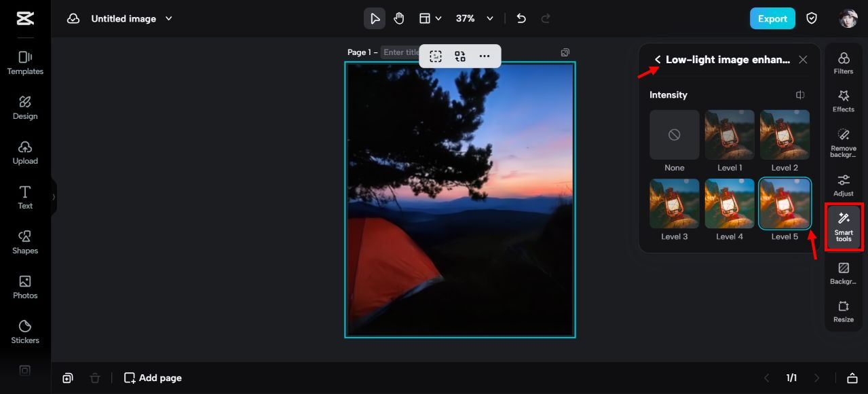Screen dimensions: 868x394
Task: Open the Smart tools panel
Action: 844,227
